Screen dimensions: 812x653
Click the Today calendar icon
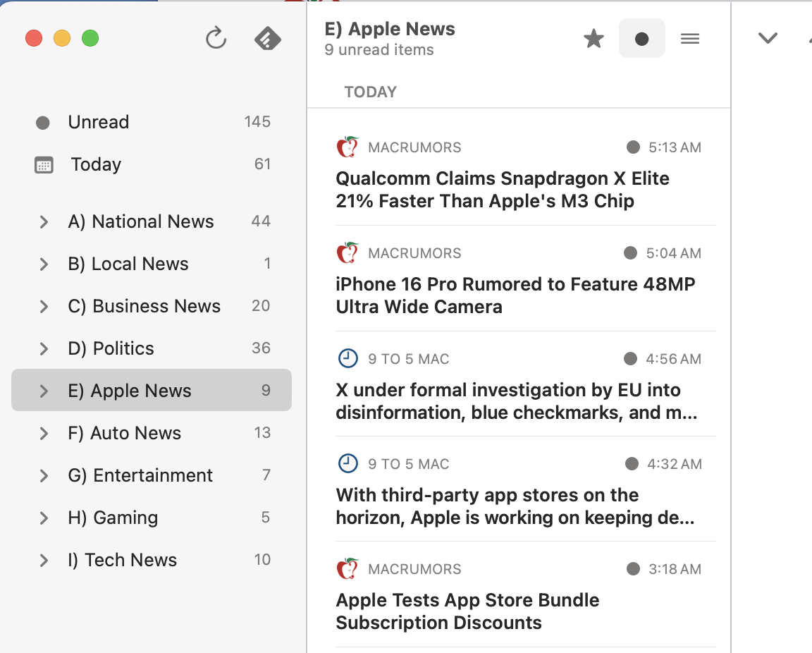coord(44,165)
